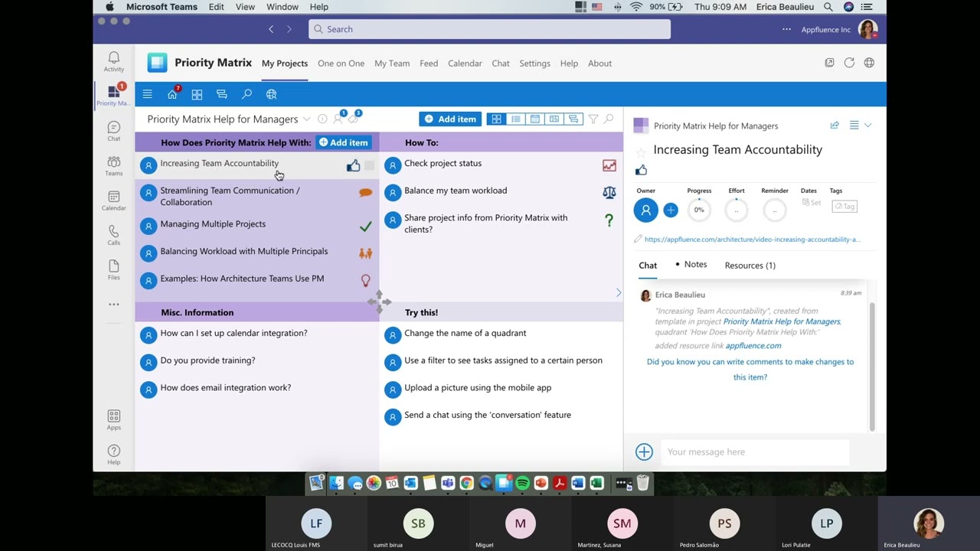Open Teams section in the left sidebar
The width and height of the screenshot is (980, 551).
click(x=113, y=165)
